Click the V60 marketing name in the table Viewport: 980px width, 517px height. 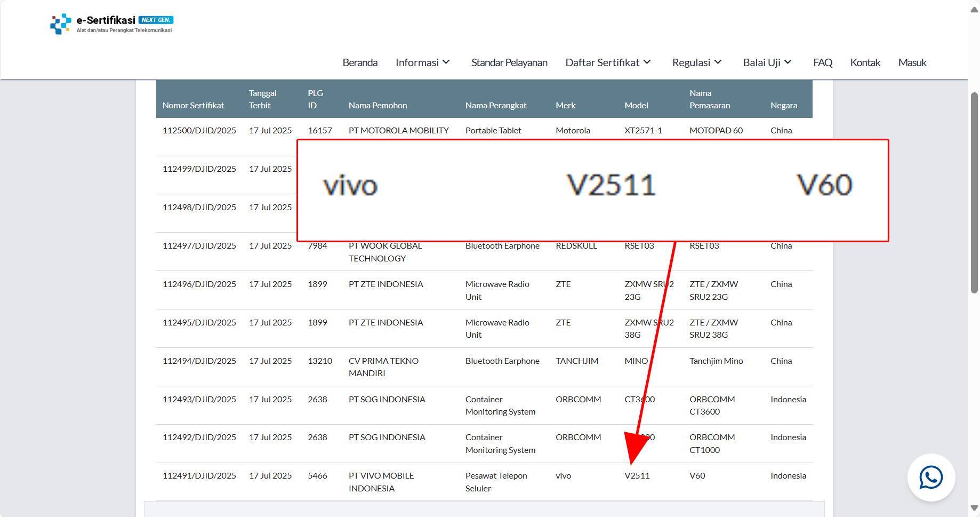click(x=697, y=475)
